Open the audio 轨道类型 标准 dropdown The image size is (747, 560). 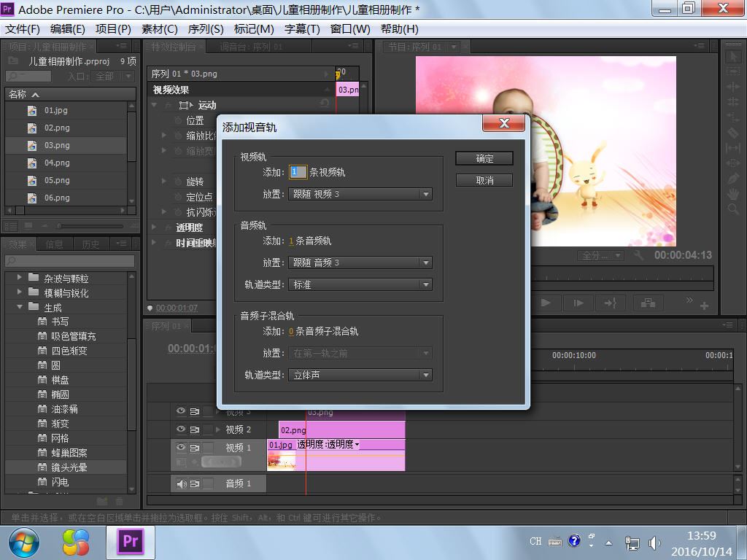coord(360,284)
